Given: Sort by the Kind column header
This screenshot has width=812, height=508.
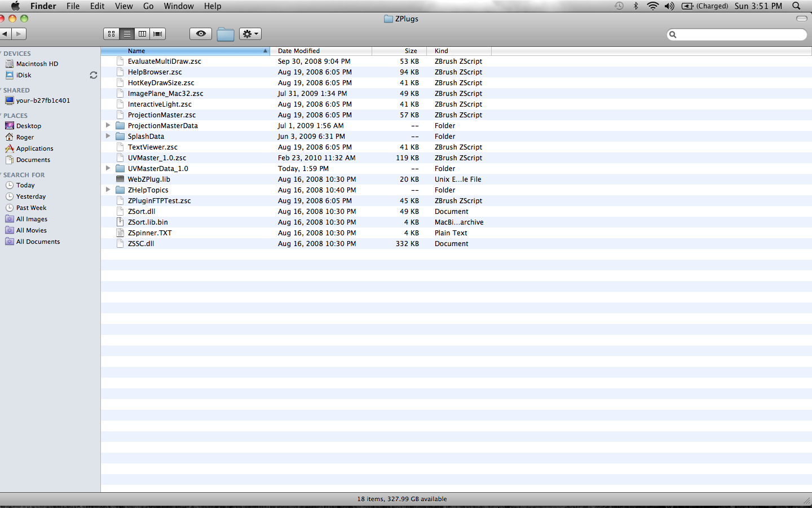Looking at the screenshot, I should (x=459, y=51).
